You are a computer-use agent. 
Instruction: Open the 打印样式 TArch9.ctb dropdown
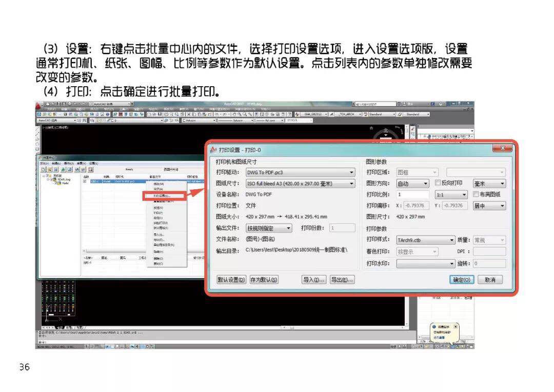(452, 240)
